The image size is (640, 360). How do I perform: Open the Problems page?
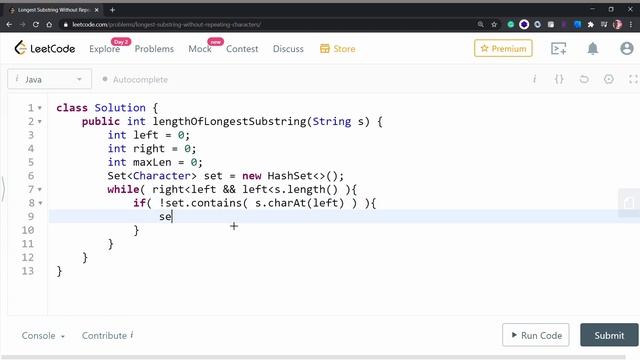[x=154, y=49]
